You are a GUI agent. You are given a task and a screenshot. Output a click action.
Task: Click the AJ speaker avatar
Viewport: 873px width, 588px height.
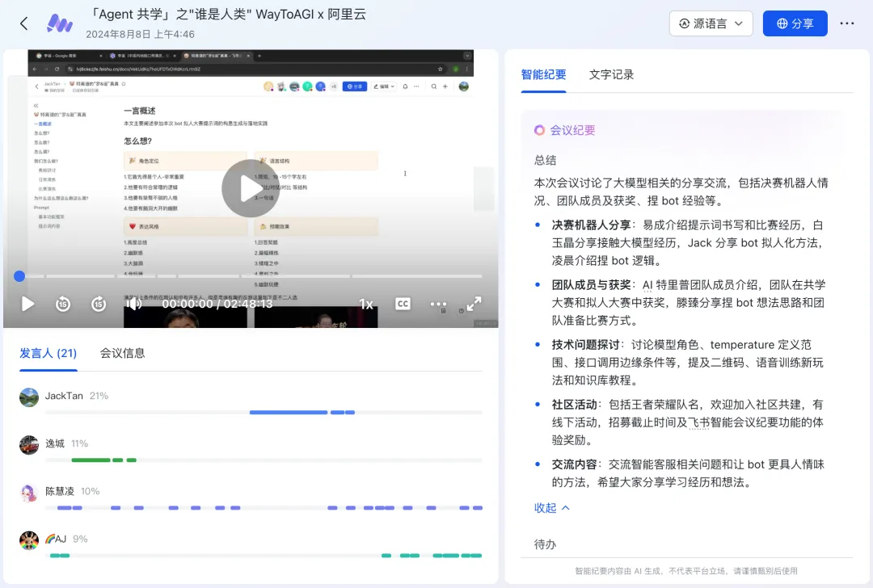29,540
